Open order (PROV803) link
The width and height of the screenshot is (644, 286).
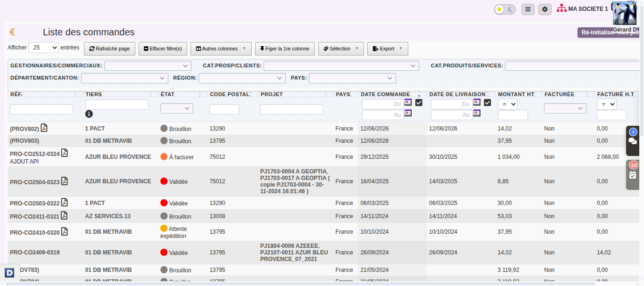coord(25,141)
